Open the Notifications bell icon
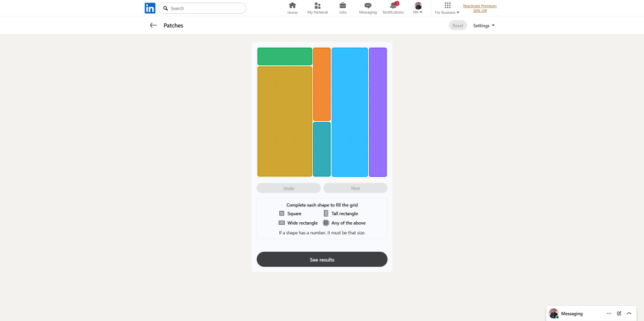This screenshot has width=644, height=321. tap(394, 5)
